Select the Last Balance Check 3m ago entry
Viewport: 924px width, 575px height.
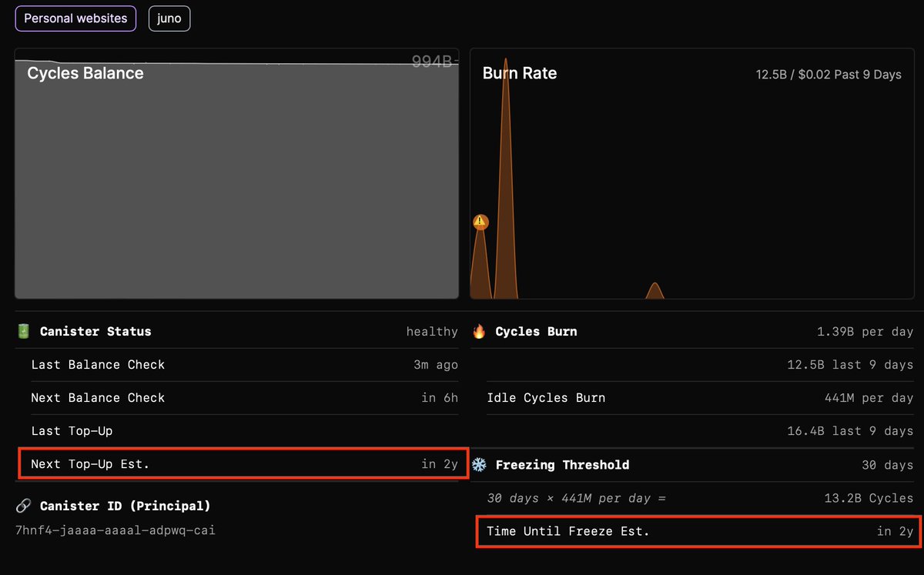tap(231, 364)
